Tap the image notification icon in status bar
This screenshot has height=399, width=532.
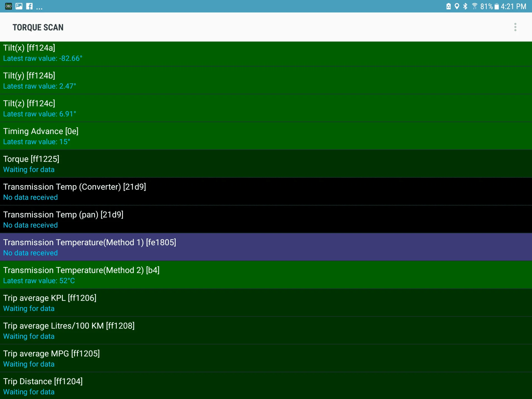19,6
